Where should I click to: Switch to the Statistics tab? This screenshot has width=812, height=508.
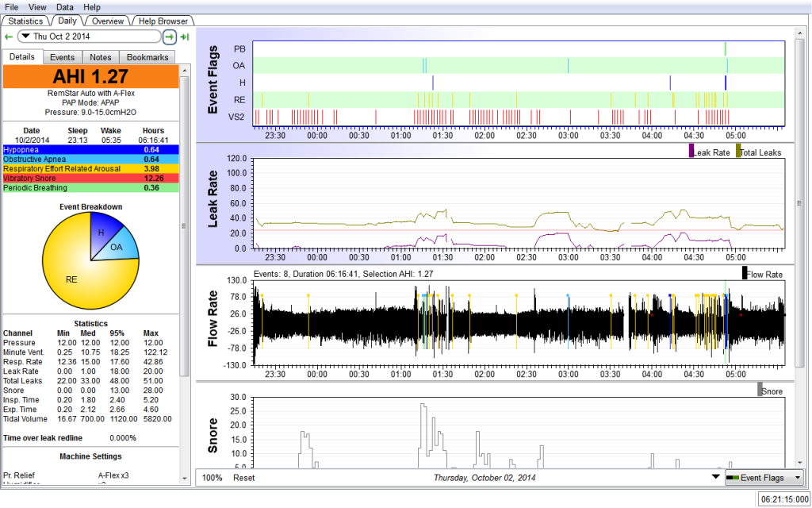coord(25,21)
